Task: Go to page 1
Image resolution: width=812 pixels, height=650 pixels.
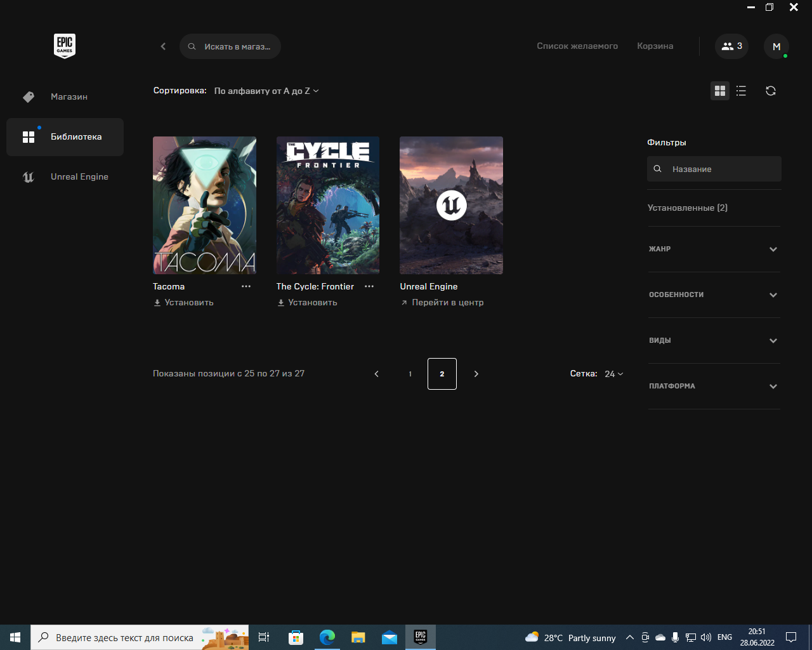Action: click(x=410, y=374)
